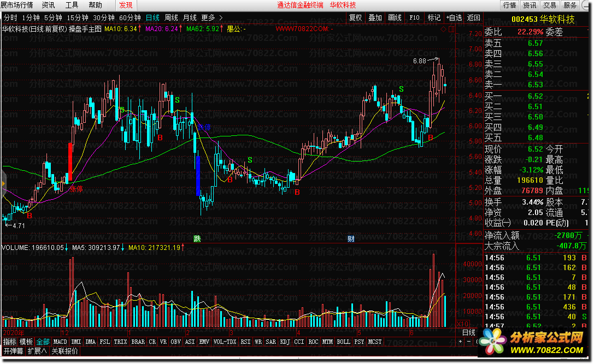This screenshot has height=364, width=594.
Task: Open the 画线 drawing tool
Action: coord(395,18)
